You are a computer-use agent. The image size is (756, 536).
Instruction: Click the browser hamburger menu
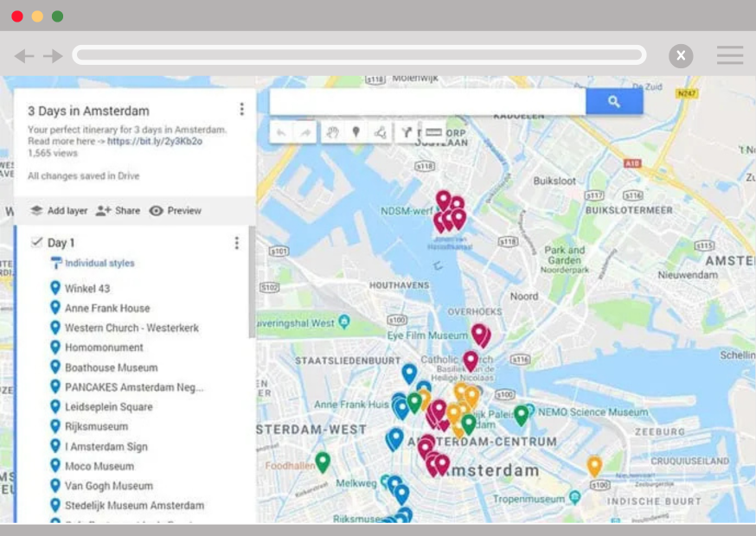(x=729, y=55)
